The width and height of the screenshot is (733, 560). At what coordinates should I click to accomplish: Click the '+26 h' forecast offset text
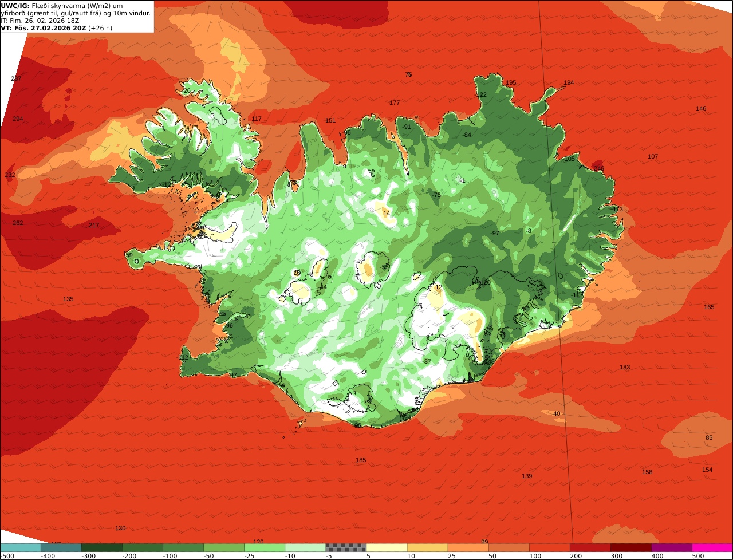point(100,27)
